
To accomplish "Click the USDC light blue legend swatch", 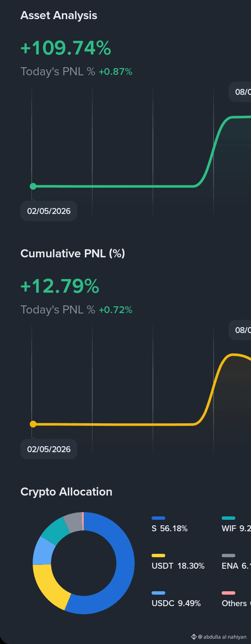I will click(x=158, y=593).
